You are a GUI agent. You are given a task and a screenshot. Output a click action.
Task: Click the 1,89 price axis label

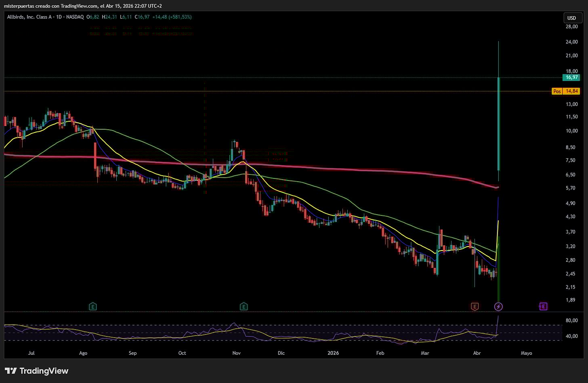[571, 300]
